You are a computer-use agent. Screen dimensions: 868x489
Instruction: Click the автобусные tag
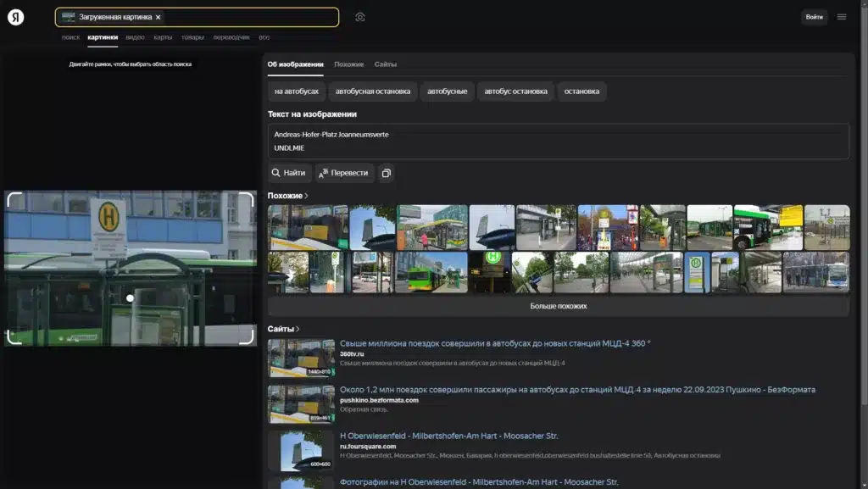(x=448, y=92)
